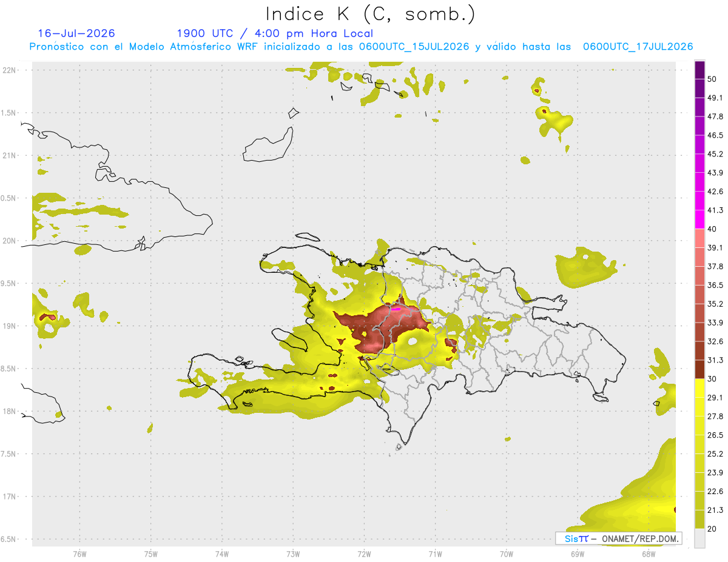This screenshot has width=728, height=562.
Task: Click the colorbar value 32.6
Action: 715,341
